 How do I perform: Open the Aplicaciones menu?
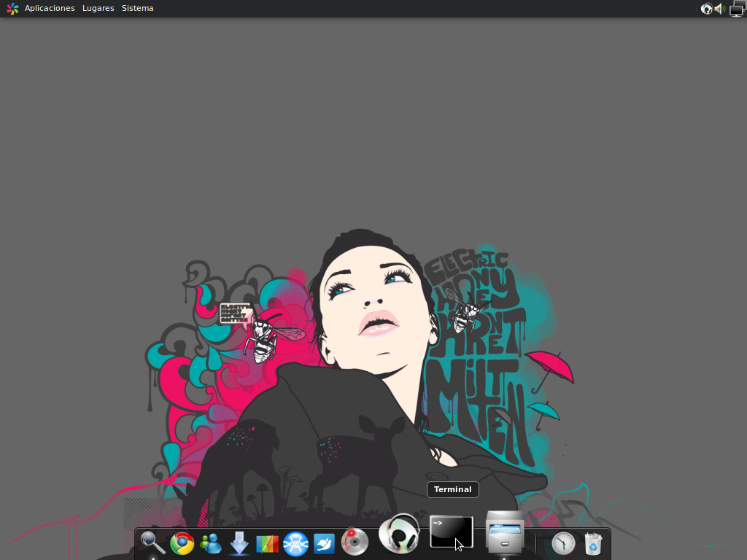coord(50,8)
